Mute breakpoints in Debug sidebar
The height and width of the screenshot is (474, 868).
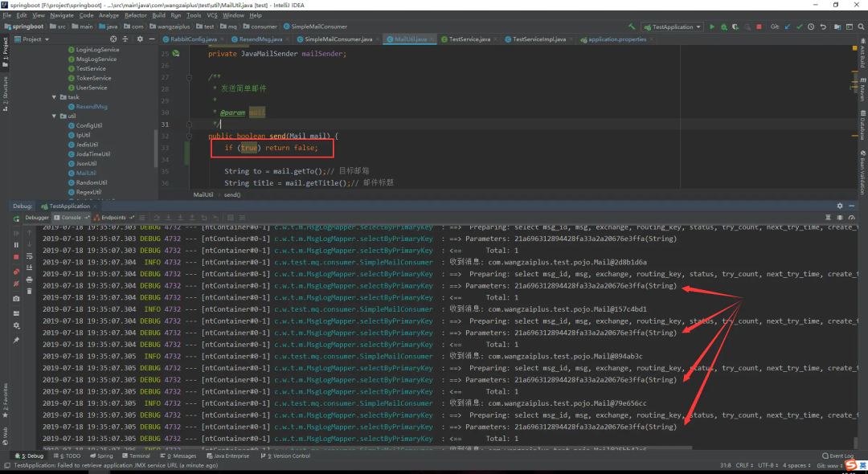pyautogui.click(x=16, y=283)
